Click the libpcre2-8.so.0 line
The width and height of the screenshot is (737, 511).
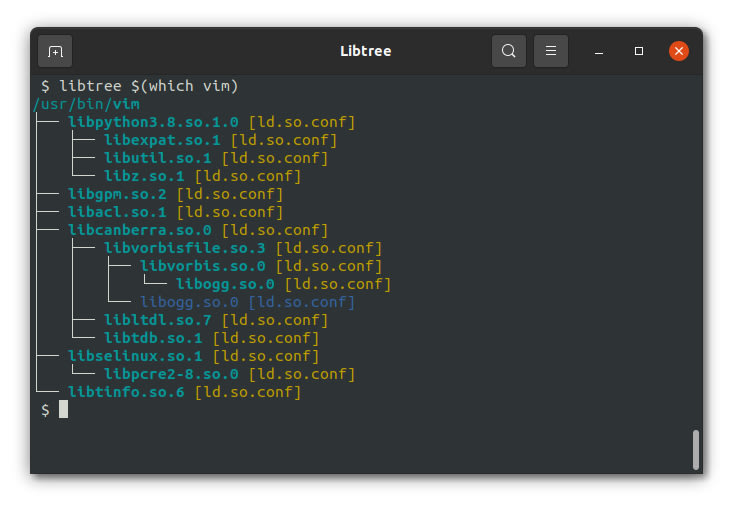(x=171, y=374)
